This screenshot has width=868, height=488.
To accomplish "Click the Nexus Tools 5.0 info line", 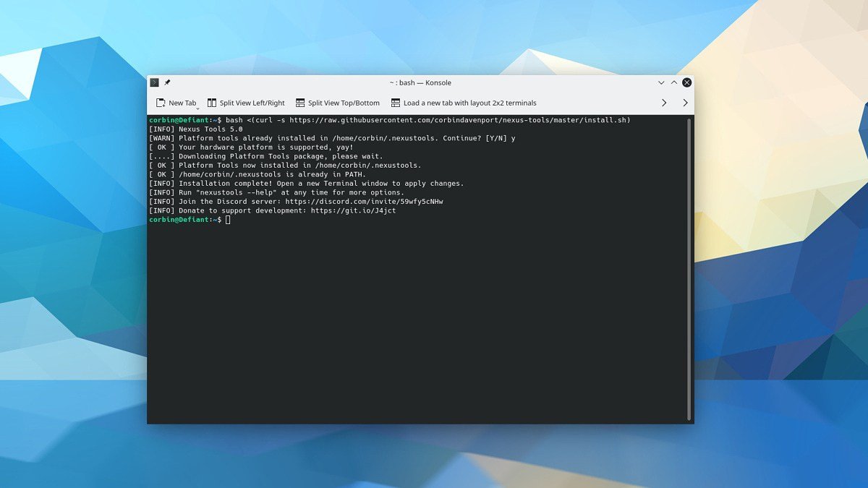I will (x=195, y=129).
